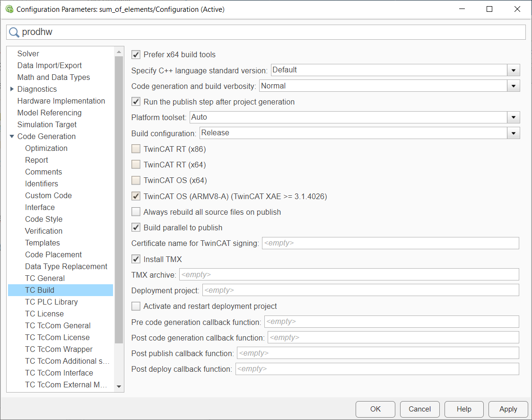Click the tree scrollbar up arrow
Image resolution: width=532 pixels, height=420 pixels.
[119, 52]
